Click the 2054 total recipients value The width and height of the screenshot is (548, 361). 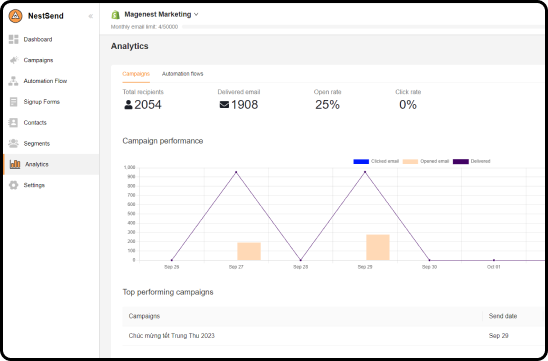point(148,104)
